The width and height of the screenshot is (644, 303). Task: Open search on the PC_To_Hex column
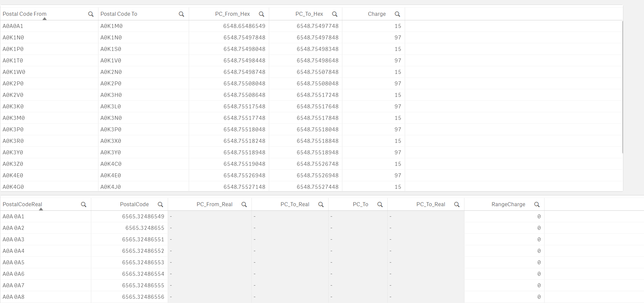click(334, 14)
